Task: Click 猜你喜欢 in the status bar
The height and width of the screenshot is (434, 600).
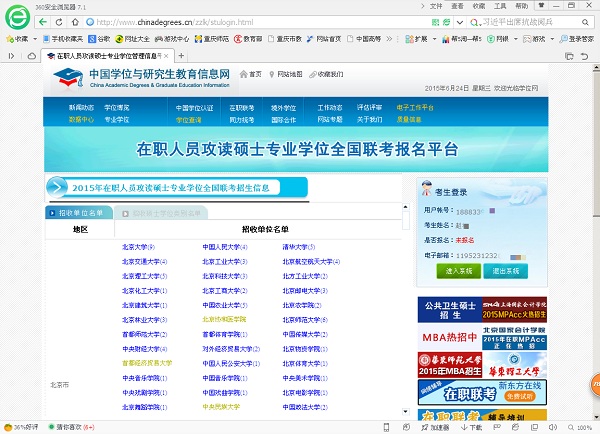Action: (x=71, y=427)
